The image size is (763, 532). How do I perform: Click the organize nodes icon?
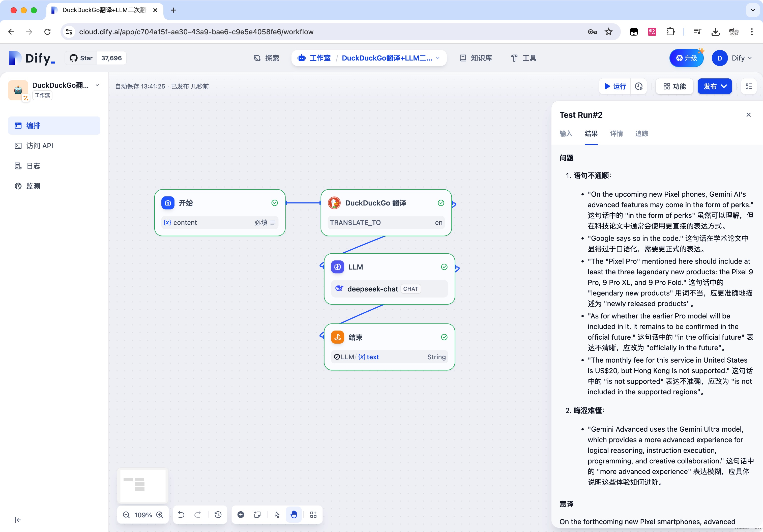(313, 515)
